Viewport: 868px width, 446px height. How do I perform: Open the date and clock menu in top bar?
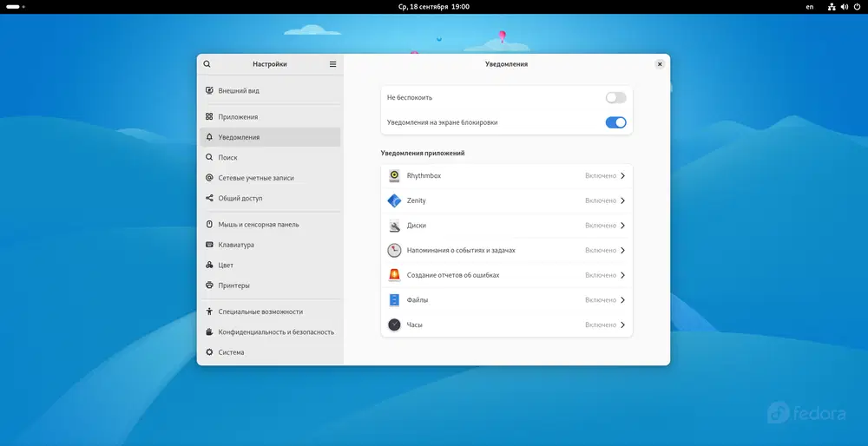(433, 7)
